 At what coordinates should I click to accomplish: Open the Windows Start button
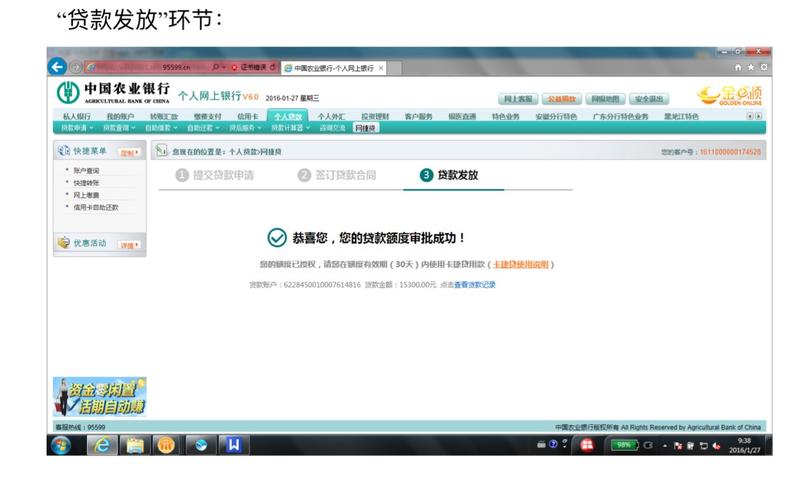pyautogui.click(x=61, y=445)
